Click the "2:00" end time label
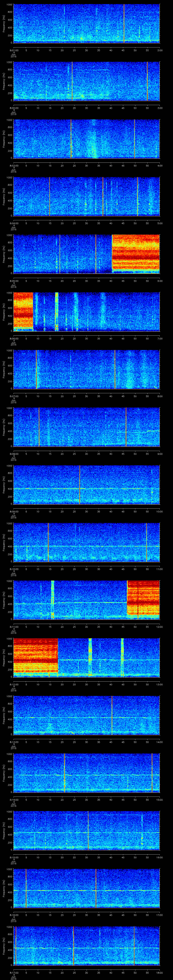173x980 pixels. pyautogui.click(x=160, y=50)
